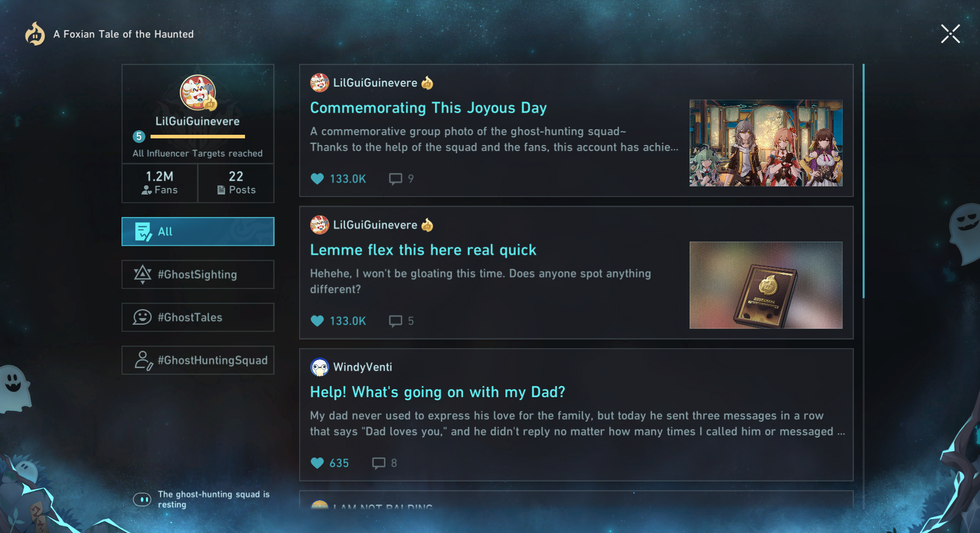Click the ghost-hunting squad resting status icon
The width and height of the screenshot is (980, 533).
tap(142, 499)
